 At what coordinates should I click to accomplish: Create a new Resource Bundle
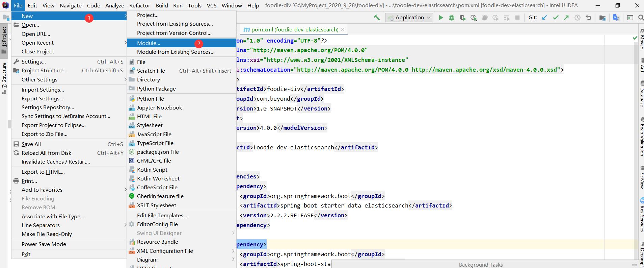181,242
